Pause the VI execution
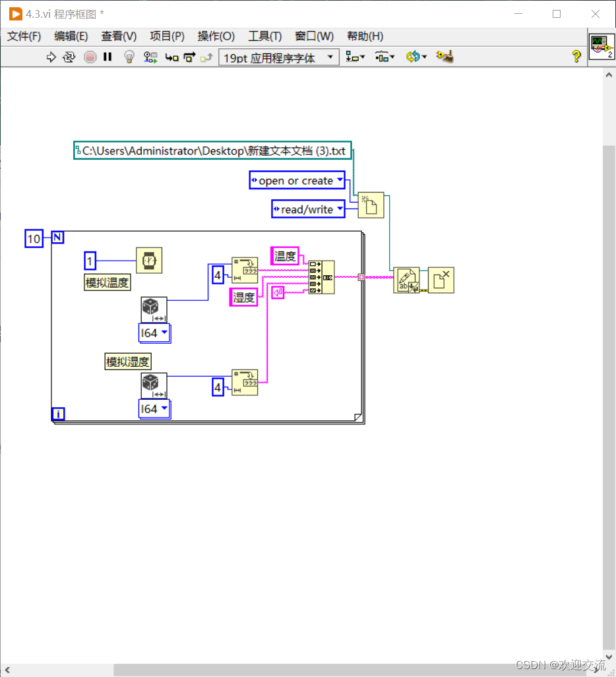616x677 pixels. click(x=108, y=57)
